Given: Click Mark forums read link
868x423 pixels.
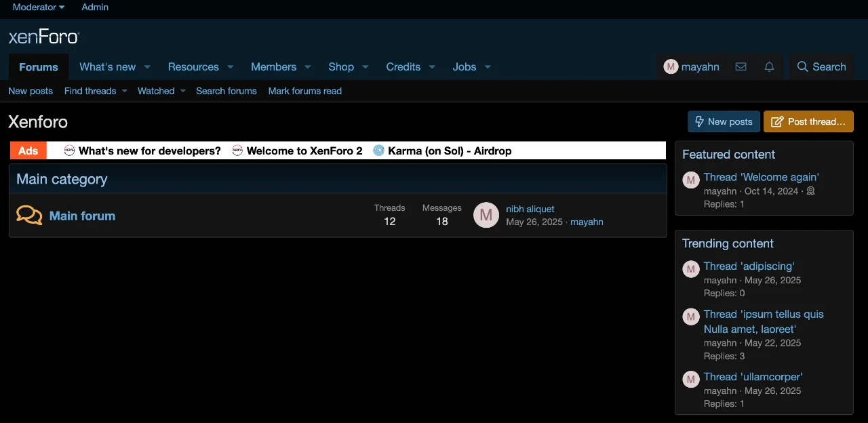Looking at the screenshot, I should 304,91.
